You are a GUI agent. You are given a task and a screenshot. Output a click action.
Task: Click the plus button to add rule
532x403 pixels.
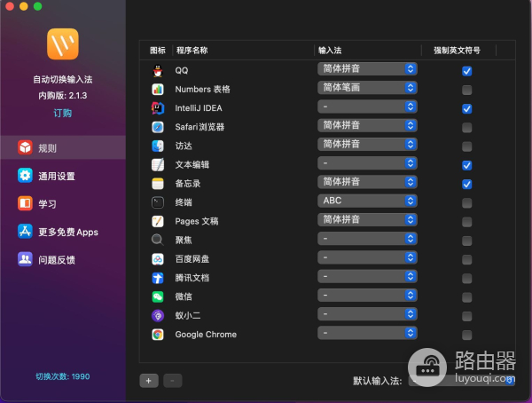149,381
